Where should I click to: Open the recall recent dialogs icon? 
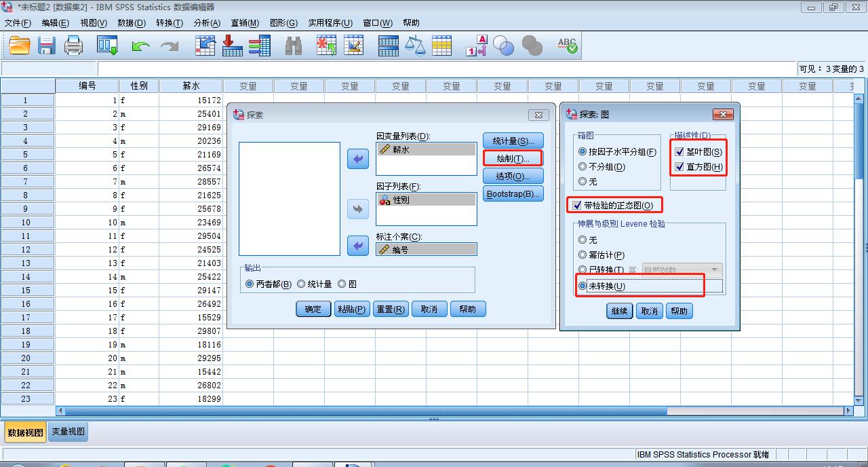tap(107, 45)
